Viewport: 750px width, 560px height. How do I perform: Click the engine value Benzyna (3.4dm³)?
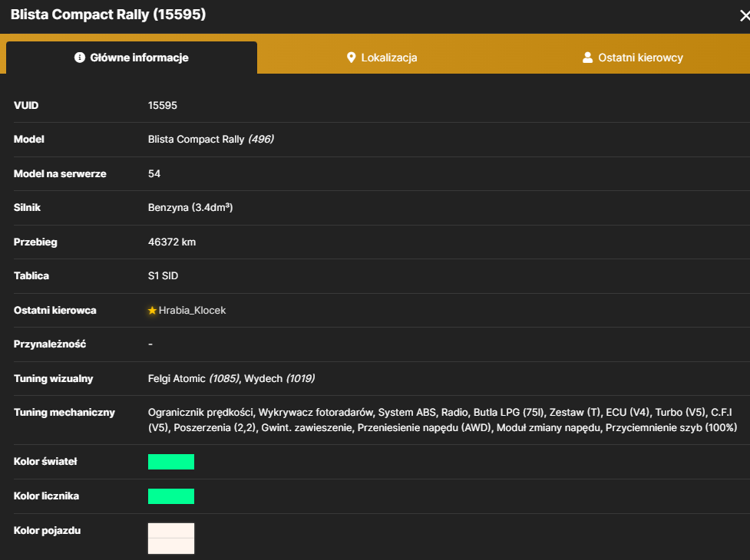(190, 207)
